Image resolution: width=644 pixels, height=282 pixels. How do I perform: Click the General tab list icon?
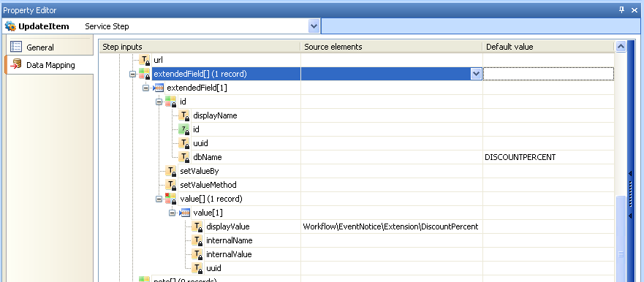coord(16,47)
